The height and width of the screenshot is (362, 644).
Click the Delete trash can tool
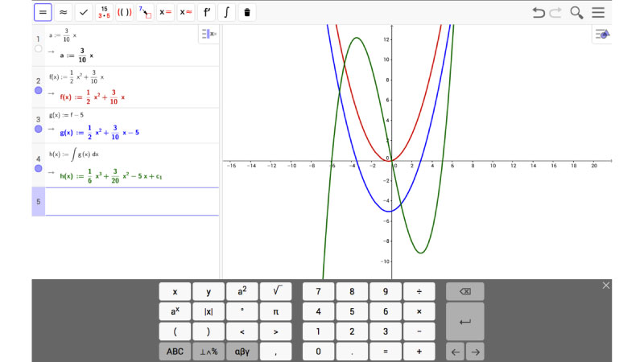point(247,13)
